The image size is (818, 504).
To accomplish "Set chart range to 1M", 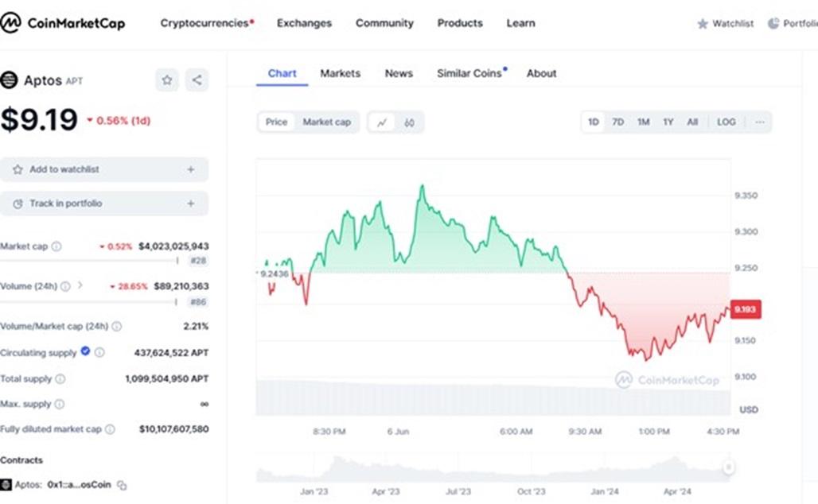I will click(x=643, y=122).
